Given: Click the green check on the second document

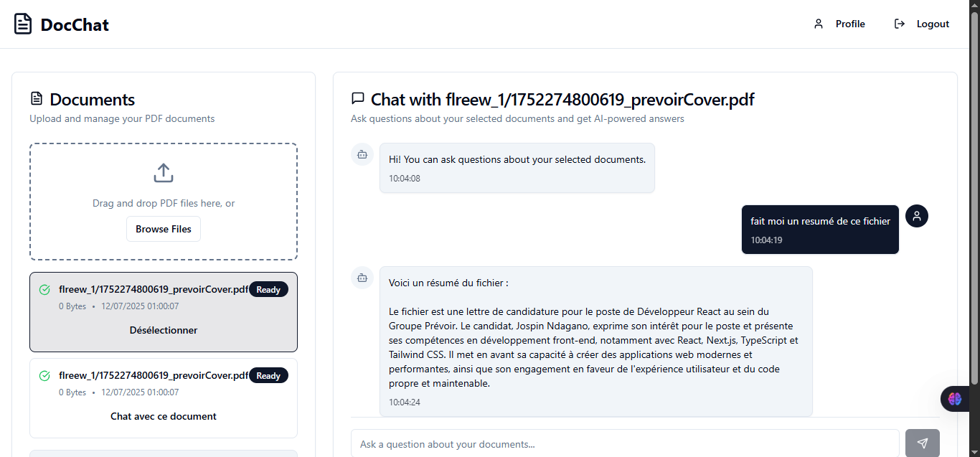Looking at the screenshot, I should click(44, 376).
